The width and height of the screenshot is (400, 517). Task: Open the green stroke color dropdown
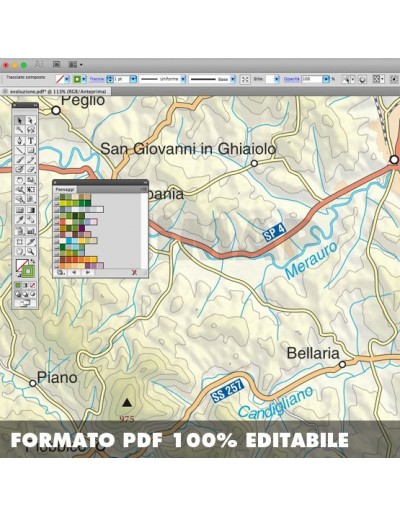pos(84,79)
